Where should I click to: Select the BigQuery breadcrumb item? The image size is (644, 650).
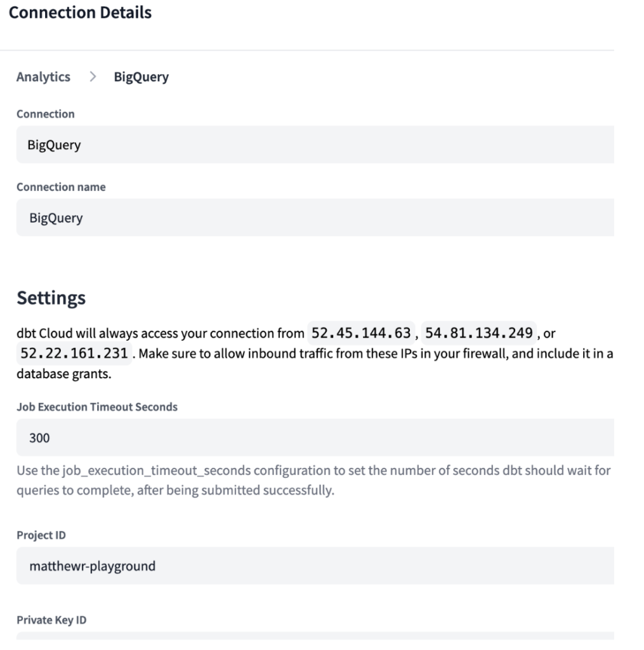(141, 77)
